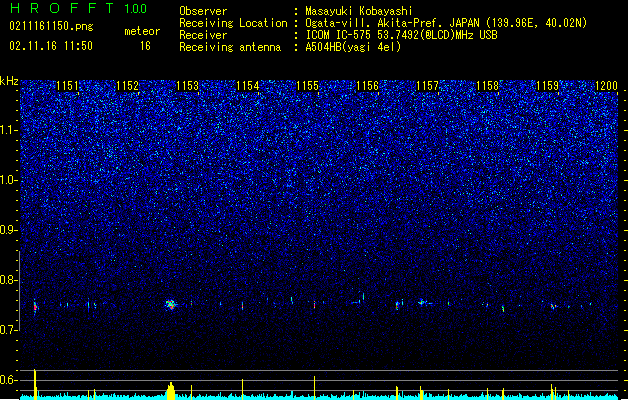Select the ICOM IC-575 receiver description
This screenshot has height=400, width=629.
[401, 35]
